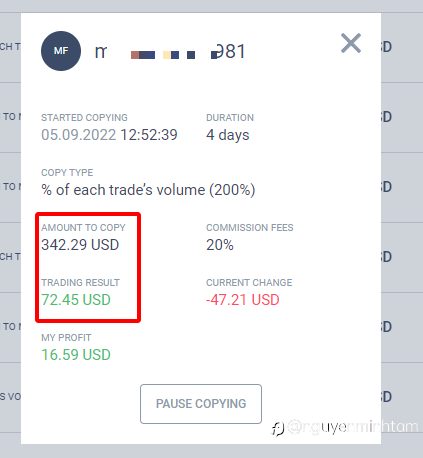Click the PAUSE COPYING button

[201, 404]
